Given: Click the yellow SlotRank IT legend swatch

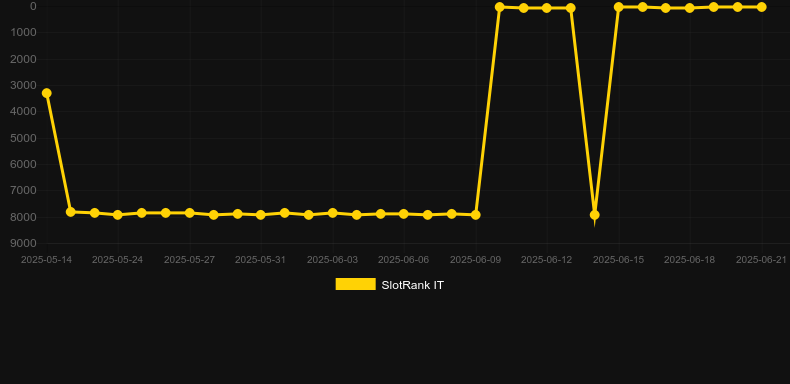Looking at the screenshot, I should [356, 284].
